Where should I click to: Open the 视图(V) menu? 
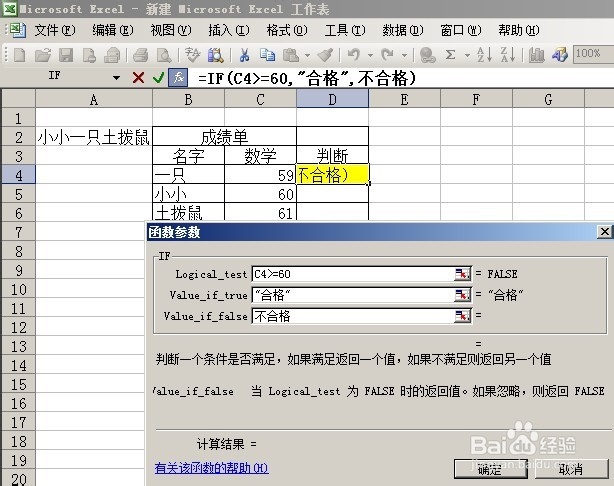(171, 31)
